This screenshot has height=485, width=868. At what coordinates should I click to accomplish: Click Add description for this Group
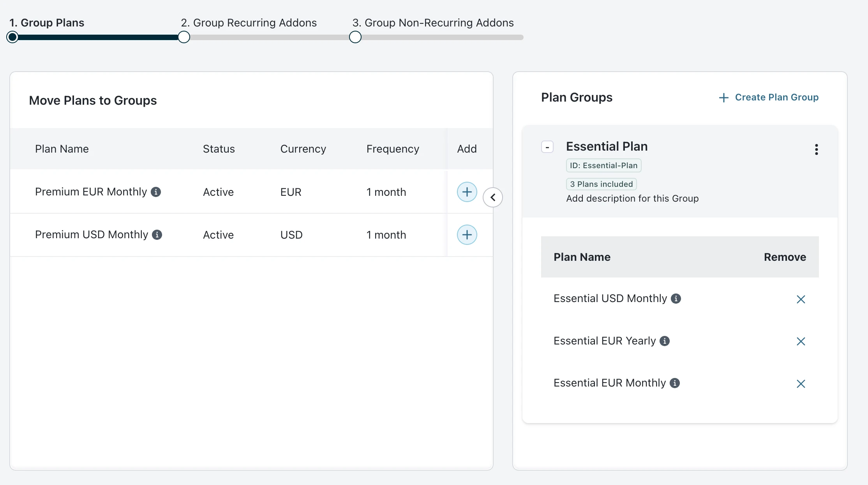(632, 199)
